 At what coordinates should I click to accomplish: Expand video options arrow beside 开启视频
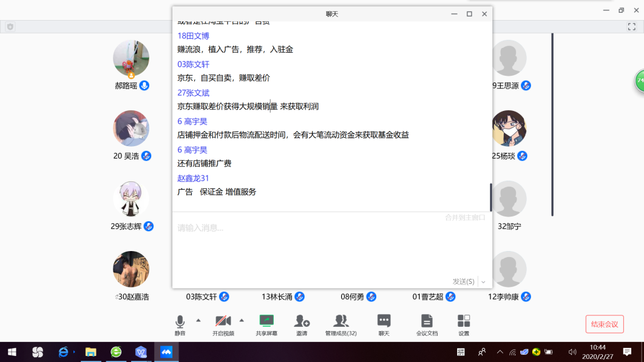coord(242,320)
